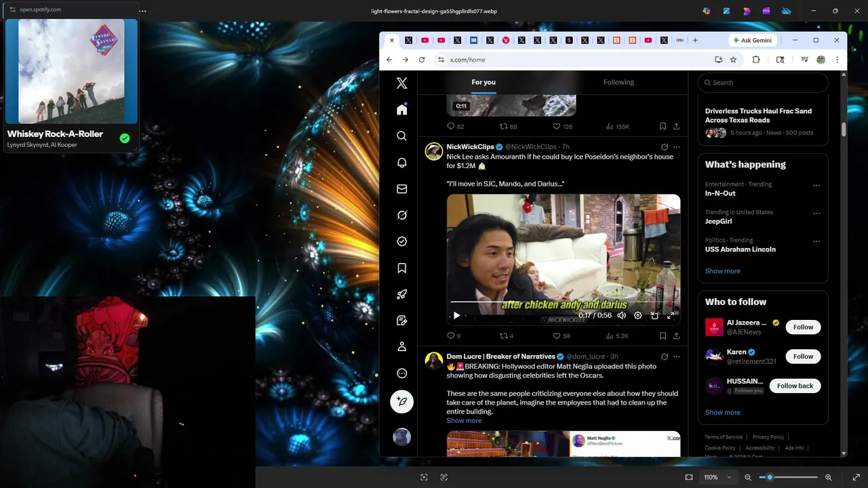The height and width of the screenshot is (488, 868).
Task: Open options for JeepGirl trend
Action: 816,213
